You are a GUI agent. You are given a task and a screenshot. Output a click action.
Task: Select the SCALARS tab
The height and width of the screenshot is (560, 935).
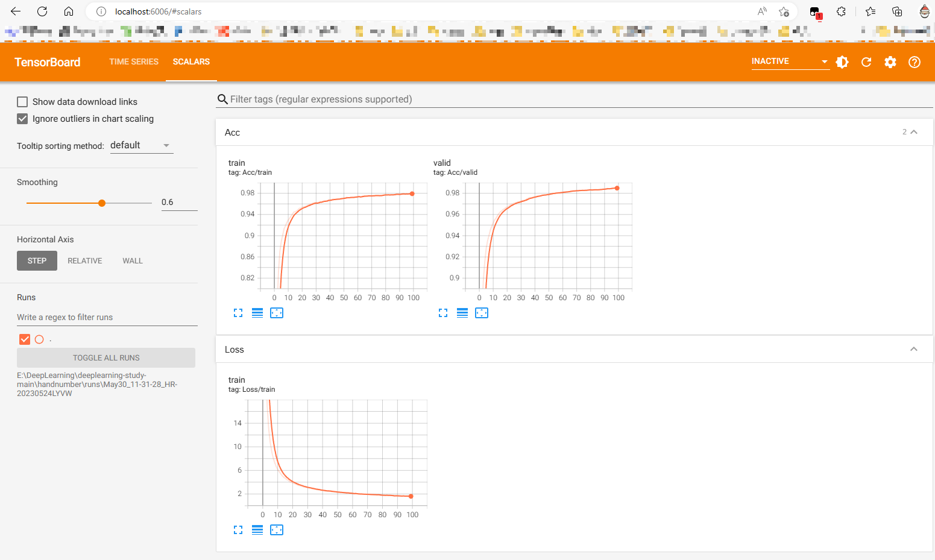[191, 61]
